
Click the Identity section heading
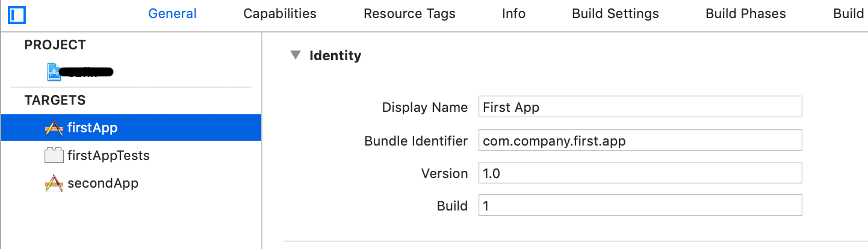tap(335, 56)
